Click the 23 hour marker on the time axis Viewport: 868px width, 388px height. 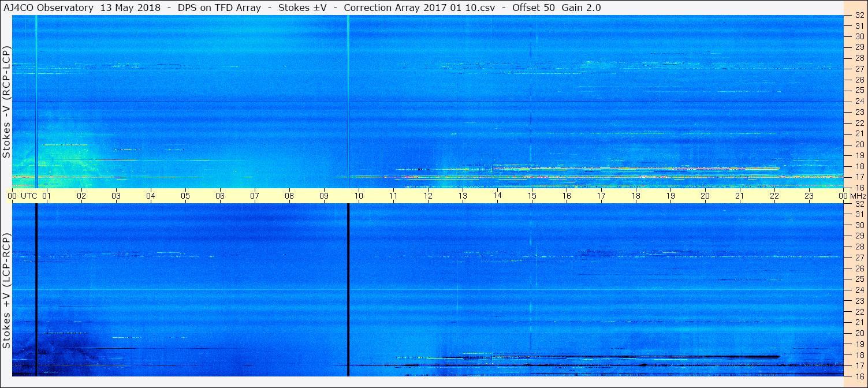click(x=809, y=196)
